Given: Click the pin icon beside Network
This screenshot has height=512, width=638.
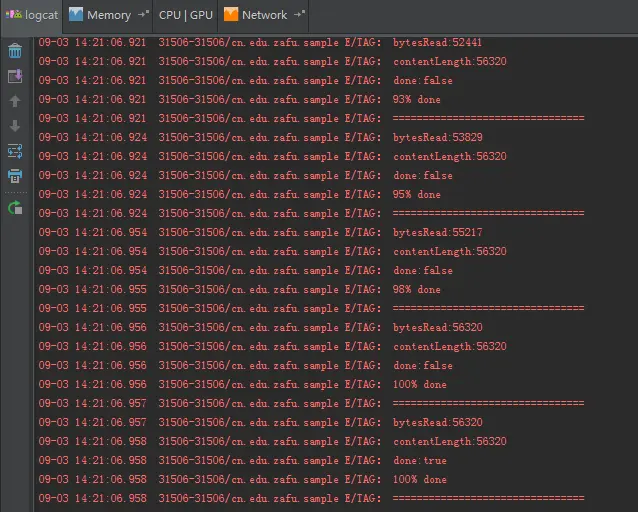Looking at the screenshot, I should [x=299, y=15].
